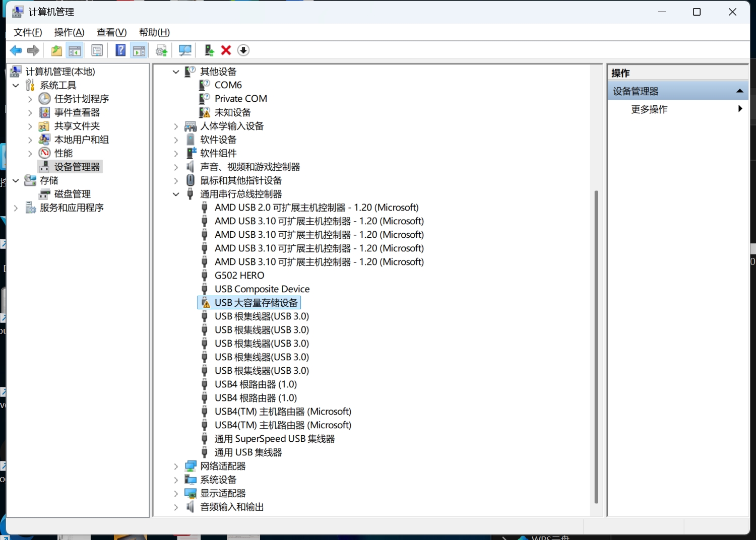Select 计算机管理(本地) root node
The width and height of the screenshot is (756, 540).
[60, 72]
